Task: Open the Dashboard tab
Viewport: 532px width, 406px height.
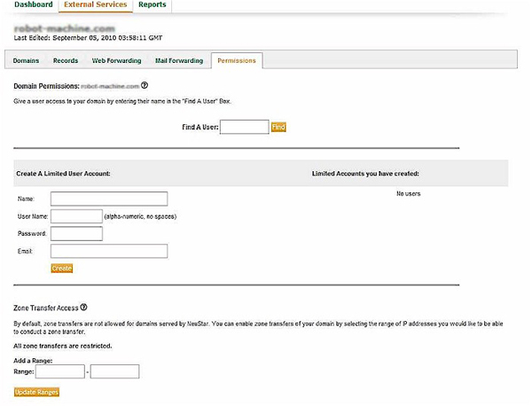Action: [x=33, y=5]
